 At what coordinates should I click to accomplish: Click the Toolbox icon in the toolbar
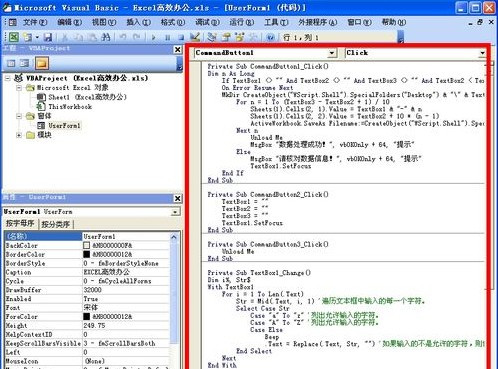click(x=253, y=37)
